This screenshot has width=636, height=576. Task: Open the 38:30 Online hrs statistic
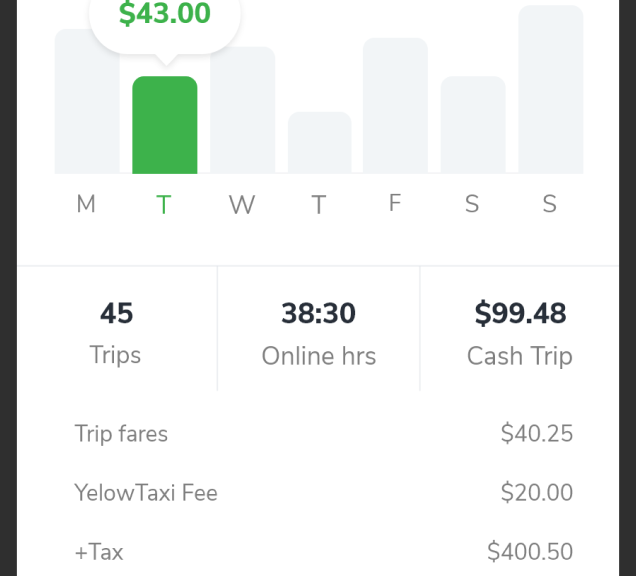[319, 329]
